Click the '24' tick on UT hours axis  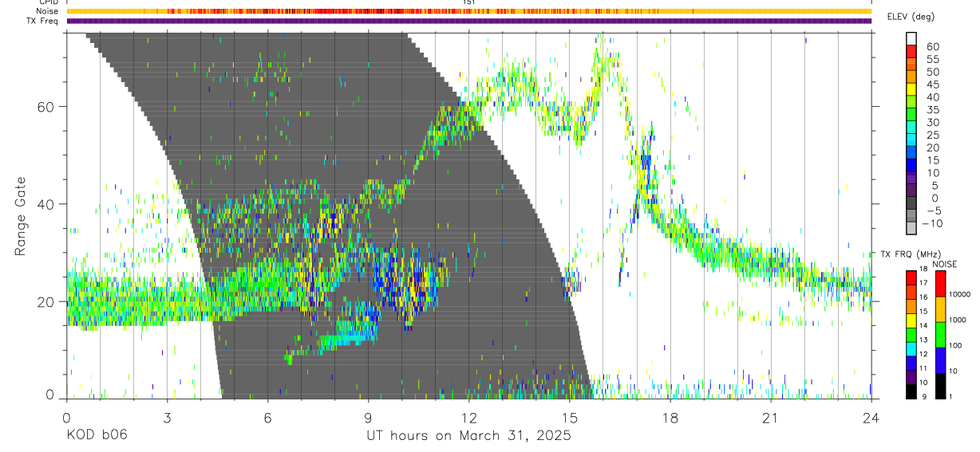871,418
